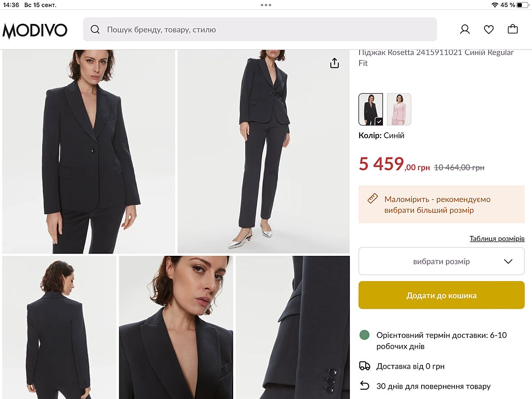
Task: Click the delivery truck icon
Action: tap(364, 366)
